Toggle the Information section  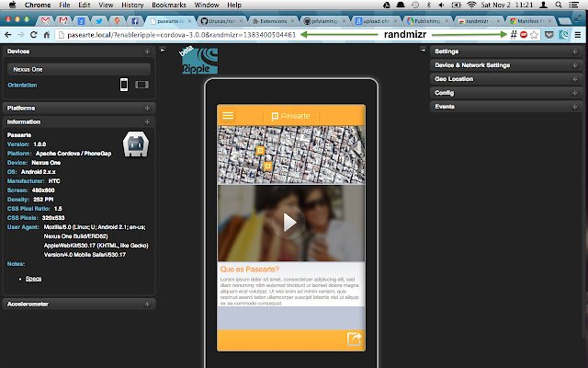tap(79, 122)
